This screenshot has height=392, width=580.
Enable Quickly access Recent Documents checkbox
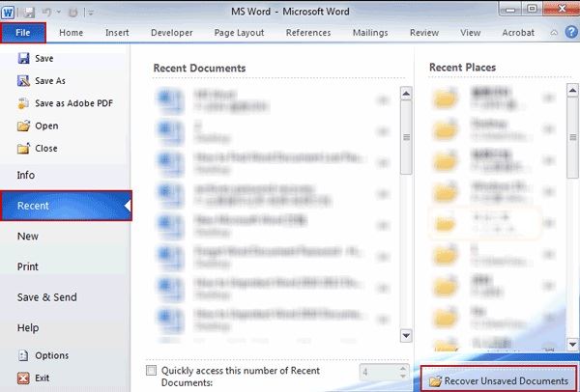152,370
